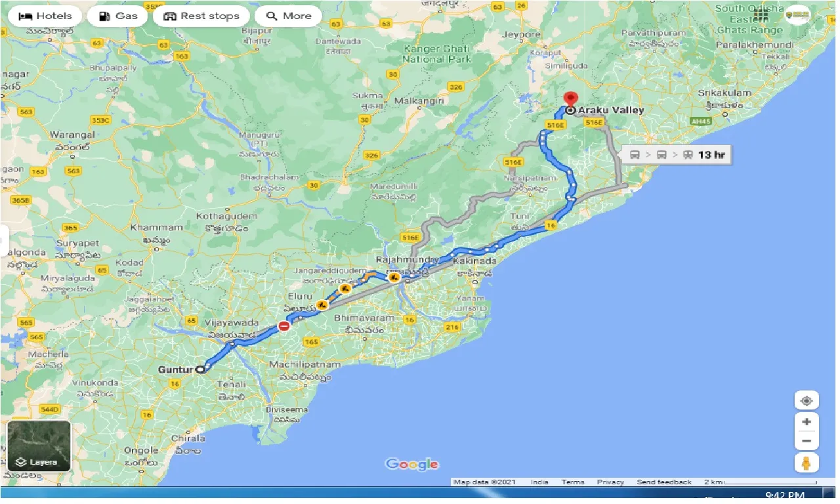Select the Gas stations chip
This screenshot has height=504, width=840.
(x=119, y=16)
